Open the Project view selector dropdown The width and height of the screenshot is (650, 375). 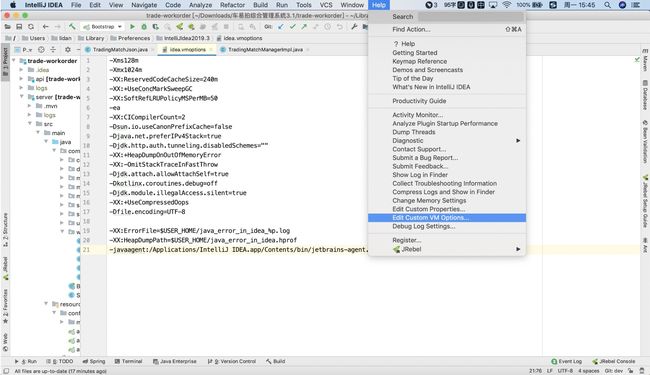click(x=23, y=50)
